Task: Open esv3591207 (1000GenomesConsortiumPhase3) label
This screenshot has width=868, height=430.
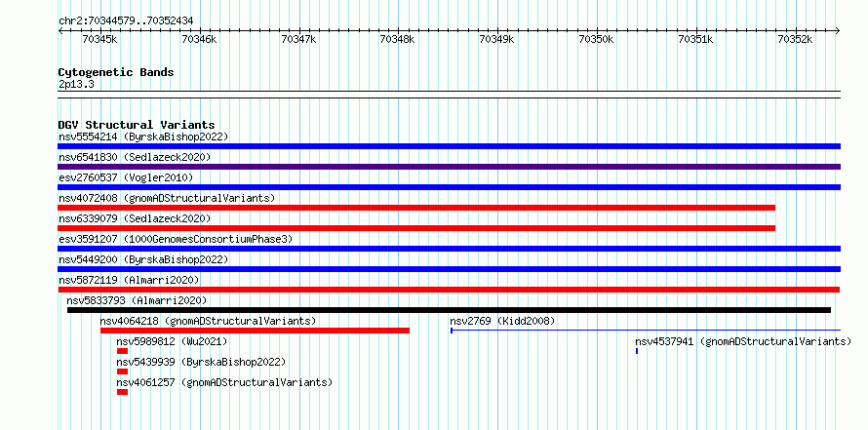Action: click(176, 239)
